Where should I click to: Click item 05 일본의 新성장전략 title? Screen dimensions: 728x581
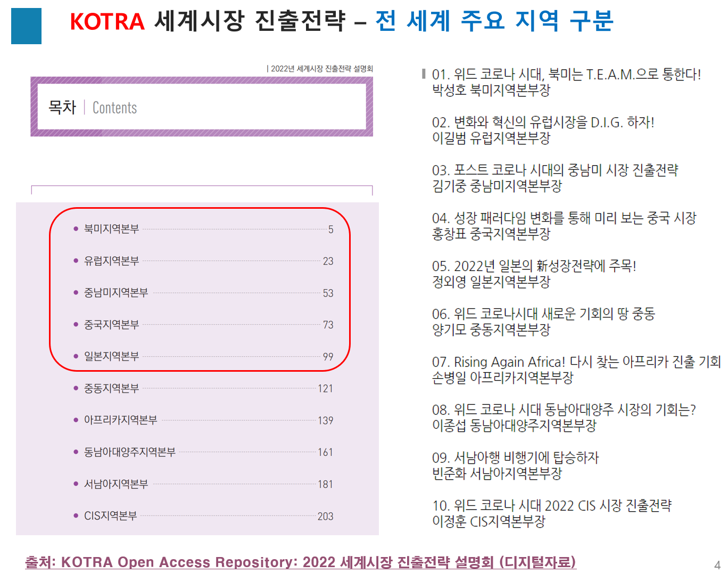(x=534, y=266)
